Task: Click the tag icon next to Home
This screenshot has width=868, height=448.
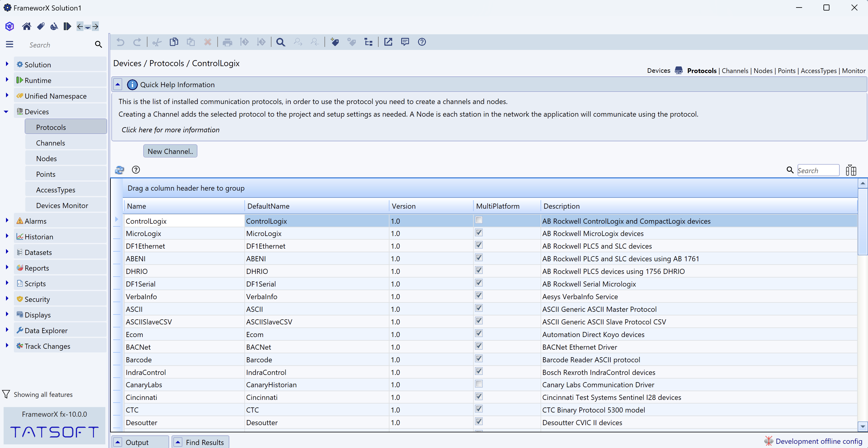Action: pos(41,26)
